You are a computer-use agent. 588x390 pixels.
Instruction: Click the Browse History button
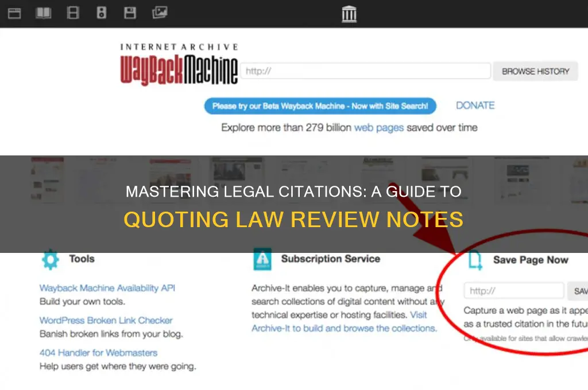point(536,71)
